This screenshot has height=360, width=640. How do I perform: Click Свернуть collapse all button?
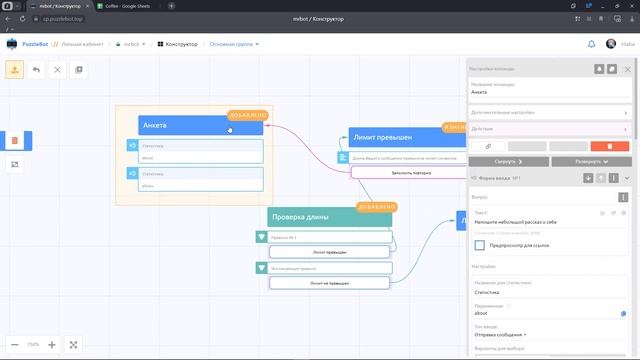(509, 162)
